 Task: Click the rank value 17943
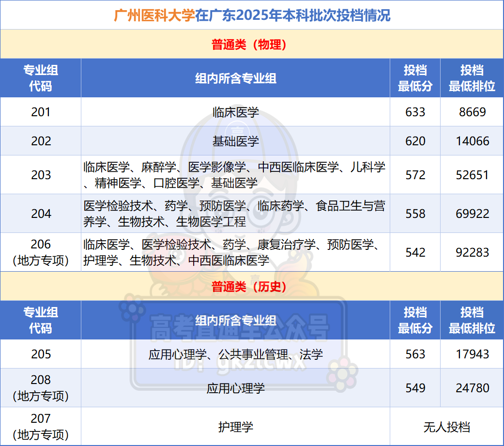pyautogui.click(x=472, y=354)
